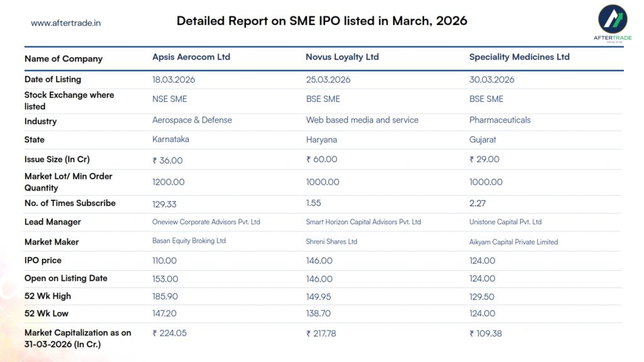Viewport: 644px width, 362px height.
Task: Click Oneview Corporate Advisors Pvt. Ltd lead manager
Action: [x=206, y=222]
